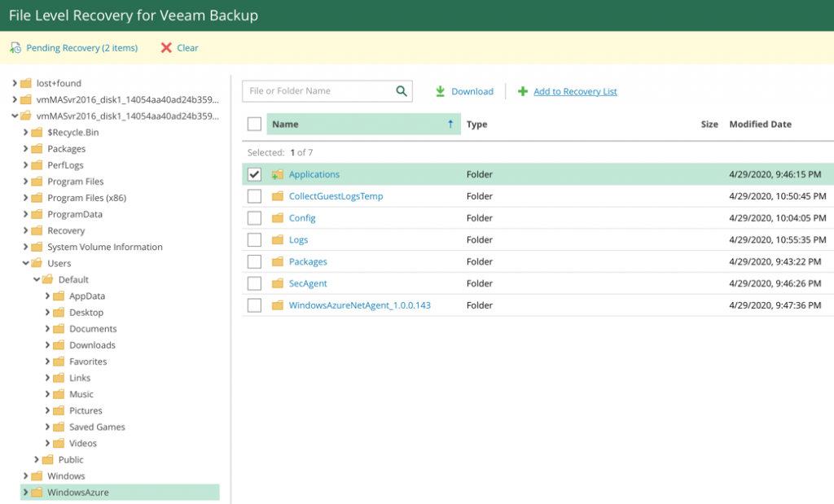Screen dimensions: 834x504
Task: Open the WindowsAzureNetAgent_1.0.0.143 folder link
Action: 359,305
